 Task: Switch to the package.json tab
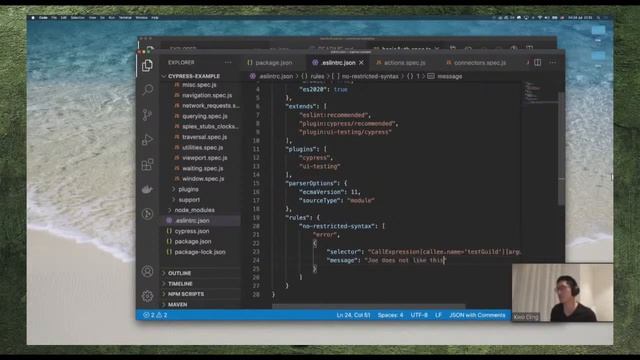point(270,63)
